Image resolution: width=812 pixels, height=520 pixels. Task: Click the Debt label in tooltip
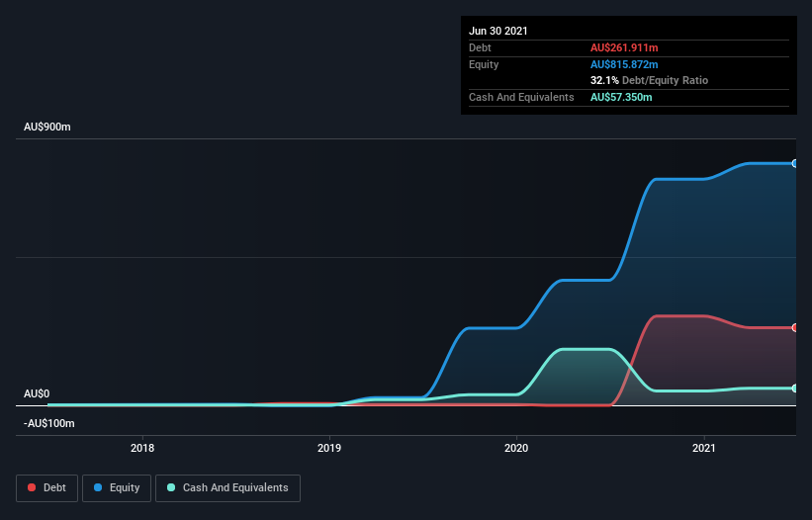[x=480, y=47]
